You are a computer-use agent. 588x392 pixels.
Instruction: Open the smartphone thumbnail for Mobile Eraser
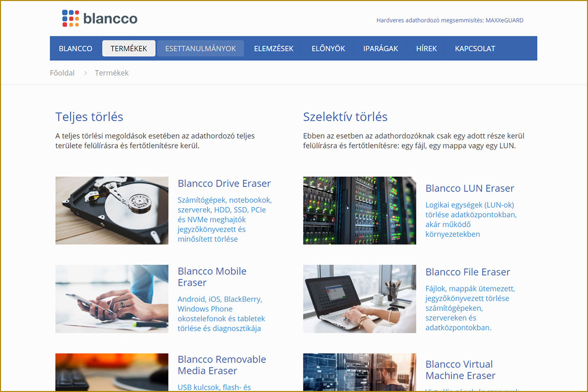[x=112, y=299]
